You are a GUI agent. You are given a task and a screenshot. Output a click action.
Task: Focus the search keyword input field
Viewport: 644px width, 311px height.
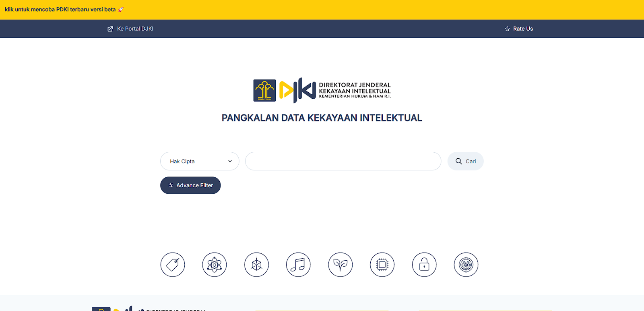point(343,161)
